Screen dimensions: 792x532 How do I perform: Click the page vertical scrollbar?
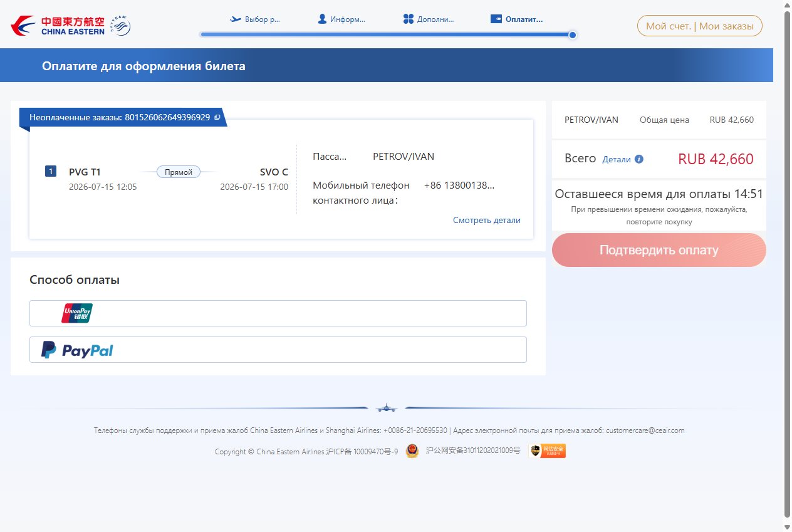(x=787, y=263)
